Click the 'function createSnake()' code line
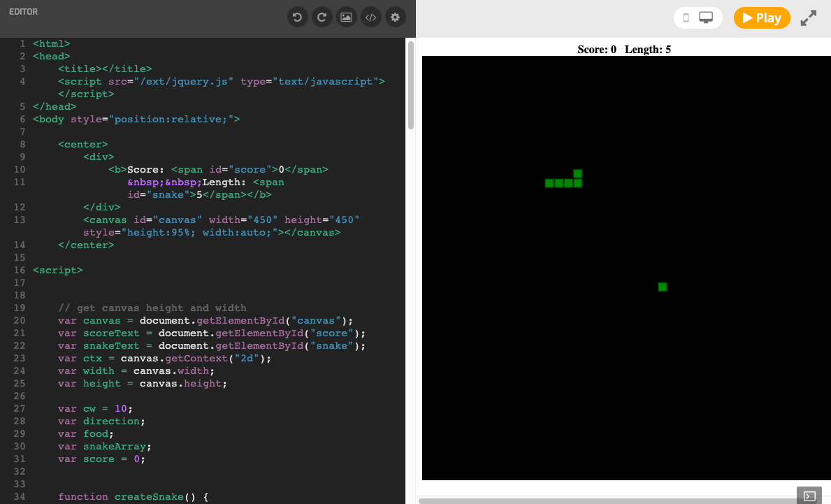Image resolution: width=831 pixels, height=504 pixels. pos(133,496)
